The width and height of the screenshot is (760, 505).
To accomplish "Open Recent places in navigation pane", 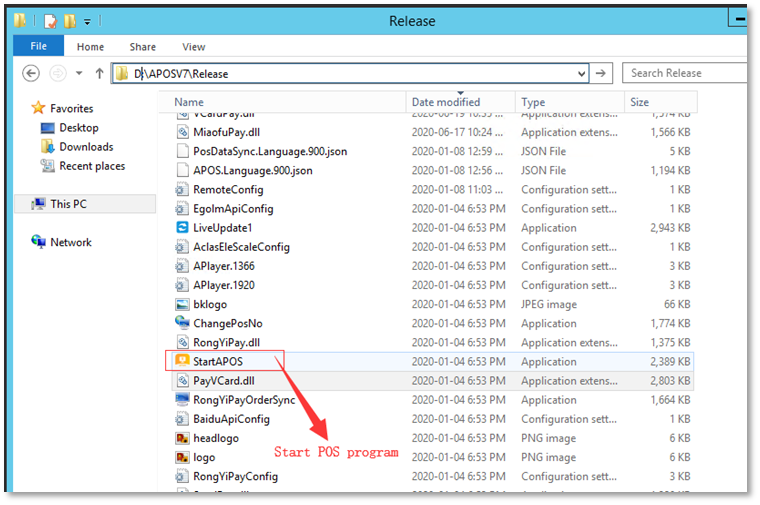I will click(x=92, y=166).
